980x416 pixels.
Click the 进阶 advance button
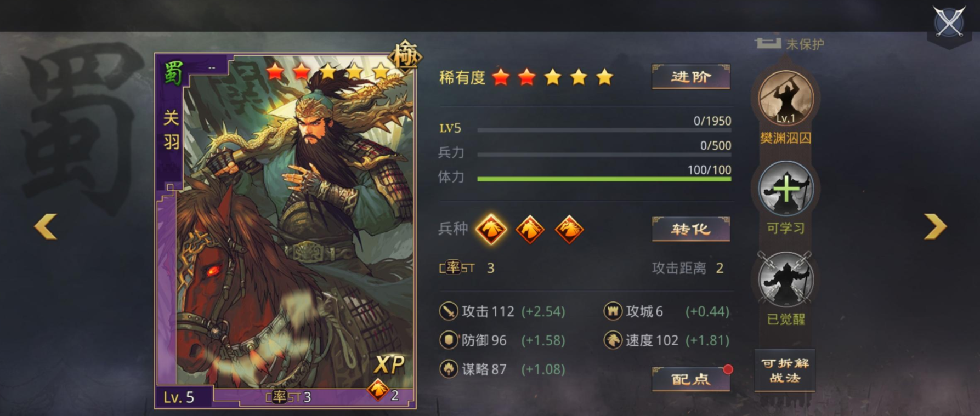pos(691,77)
